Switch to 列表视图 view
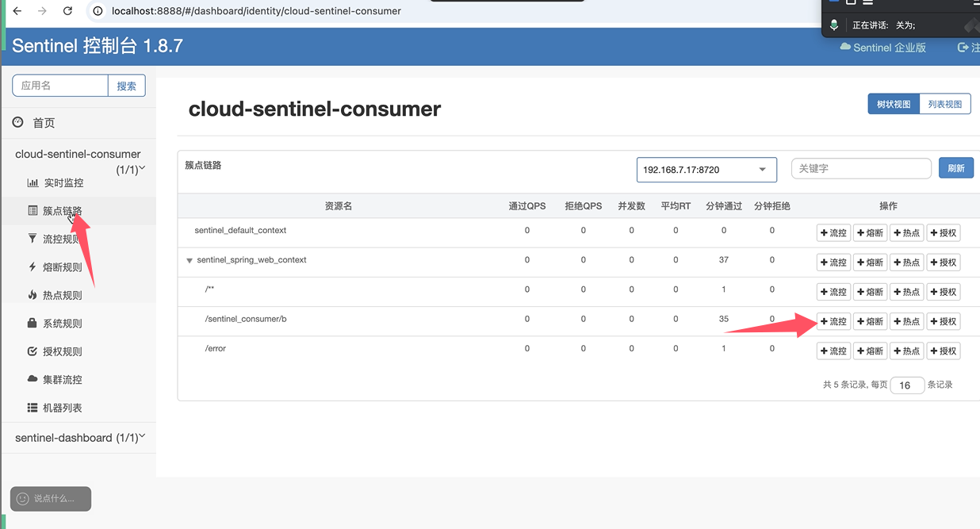This screenshot has width=980, height=529. pos(945,104)
